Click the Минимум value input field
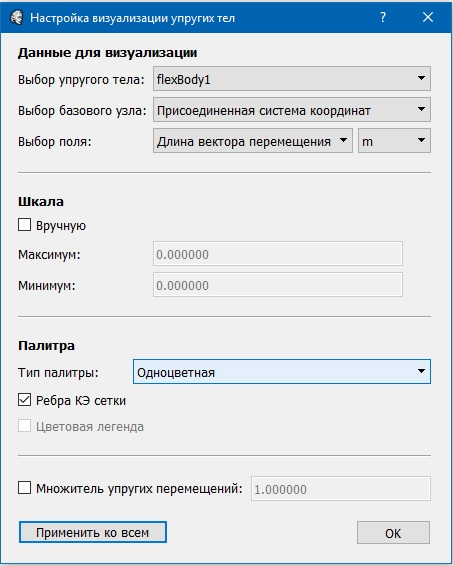 (278, 285)
